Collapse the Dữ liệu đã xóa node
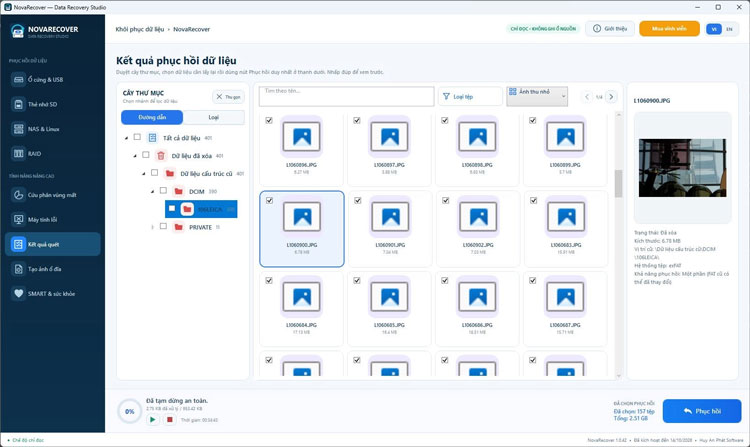Image resolution: width=750 pixels, height=447 pixels. tap(135, 156)
